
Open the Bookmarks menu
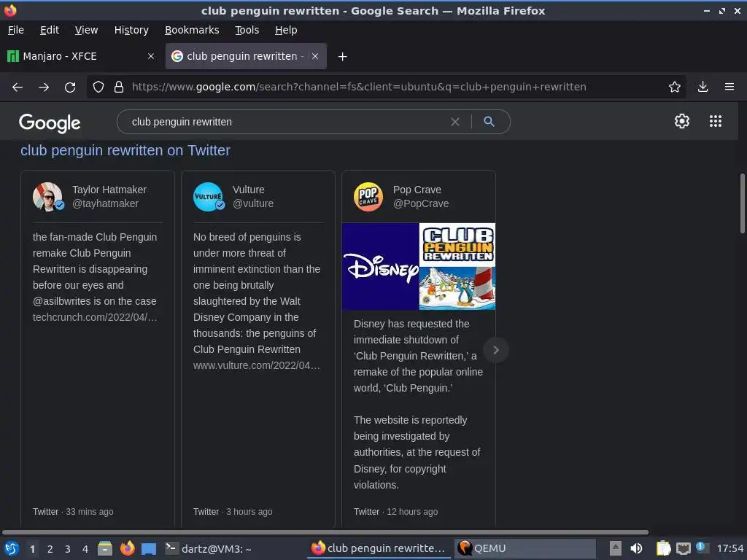coord(192,30)
